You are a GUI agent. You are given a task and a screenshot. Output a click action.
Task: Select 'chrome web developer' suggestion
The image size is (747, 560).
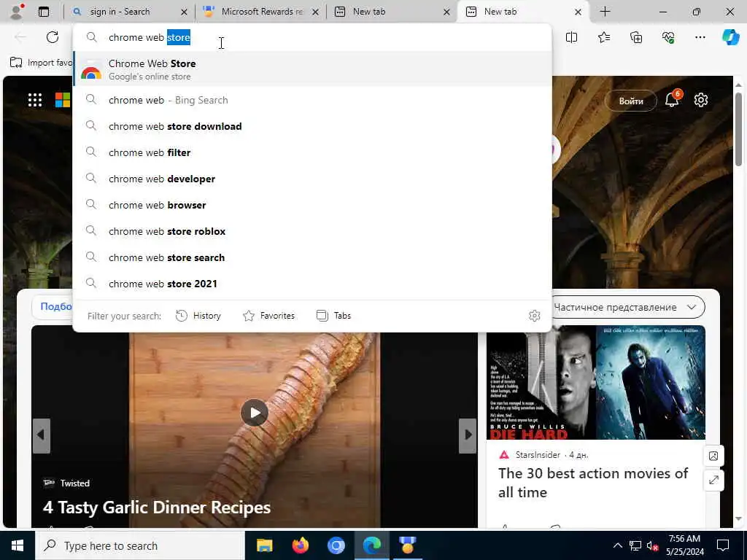coord(312,179)
